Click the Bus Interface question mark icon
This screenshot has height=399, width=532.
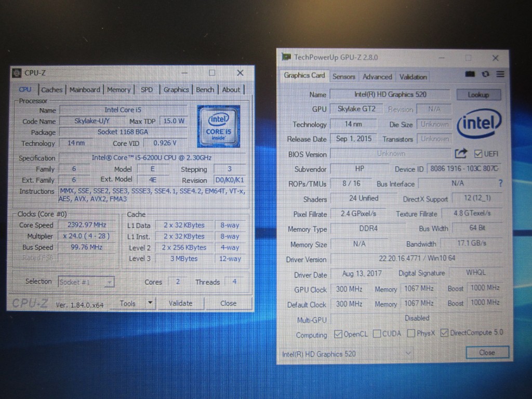coord(500,183)
